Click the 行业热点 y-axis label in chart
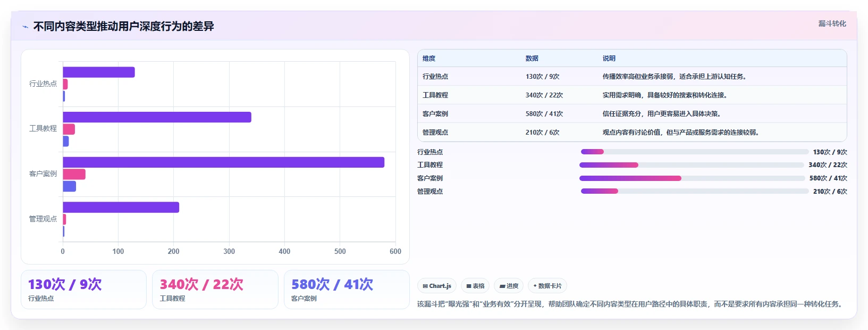Image resolution: width=868 pixels, height=330 pixels. coord(43,84)
